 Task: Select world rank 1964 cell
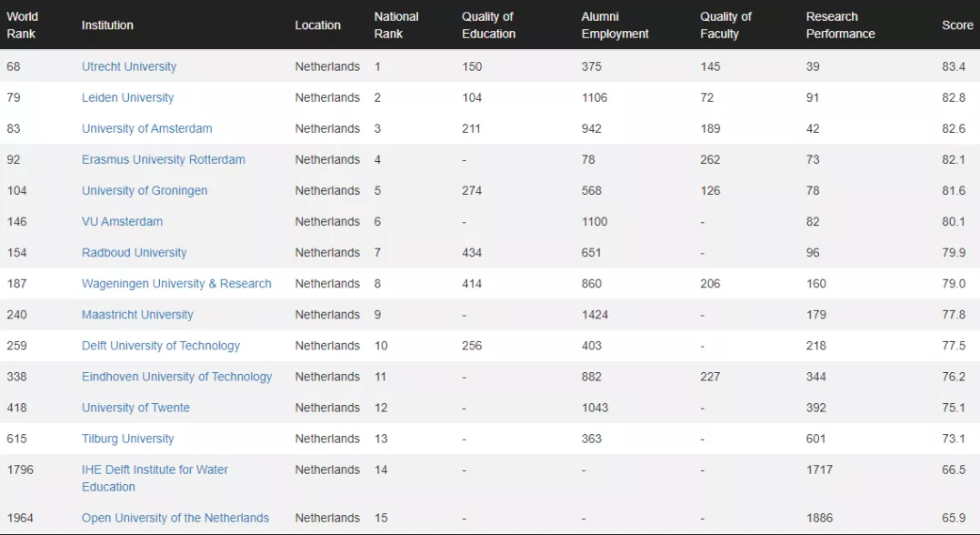20,518
